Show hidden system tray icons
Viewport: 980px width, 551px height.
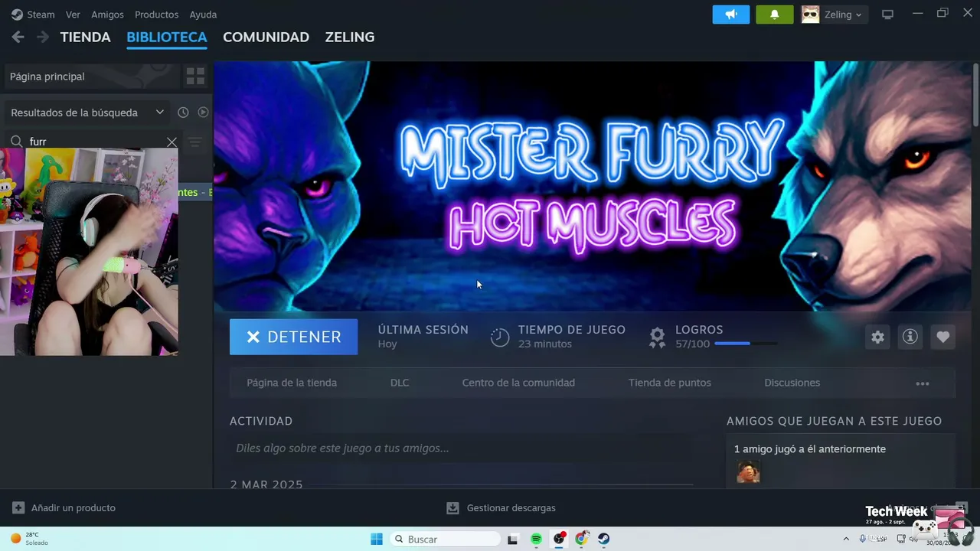click(x=846, y=540)
